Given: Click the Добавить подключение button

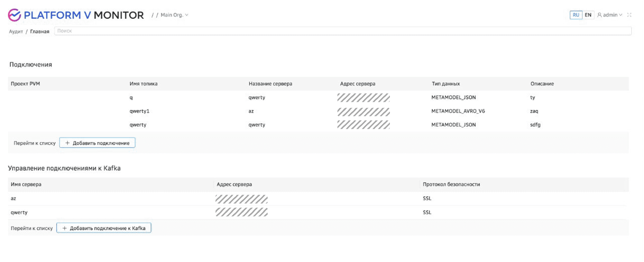Looking at the screenshot, I should tap(97, 143).
